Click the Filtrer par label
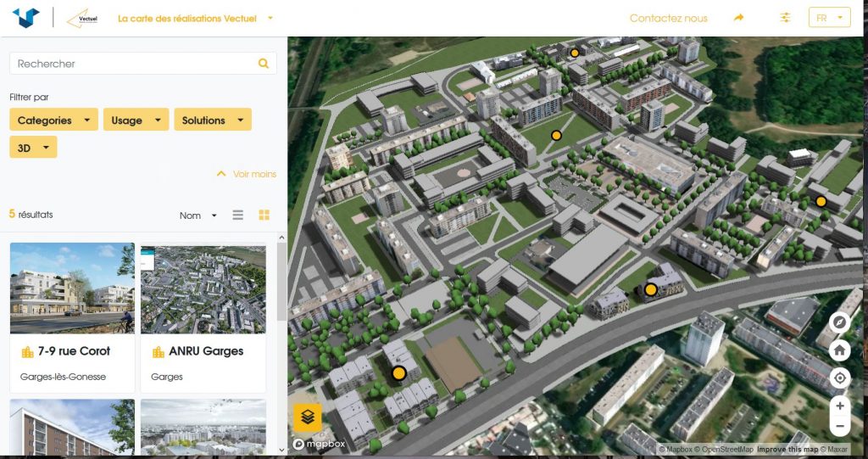 [x=30, y=97]
